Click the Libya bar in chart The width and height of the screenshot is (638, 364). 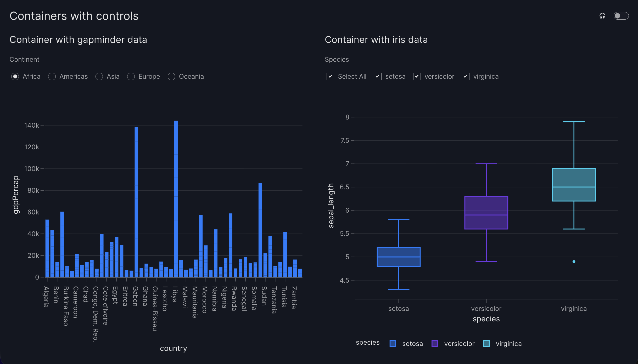click(176, 199)
